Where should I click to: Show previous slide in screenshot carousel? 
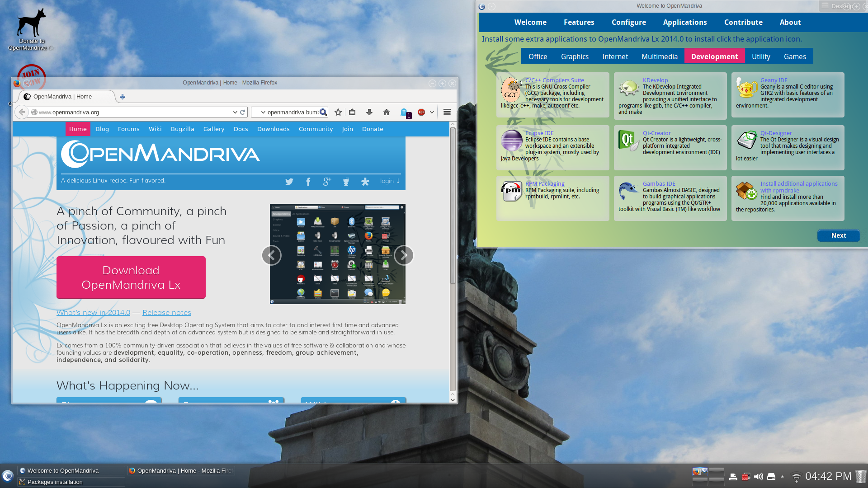tap(271, 255)
